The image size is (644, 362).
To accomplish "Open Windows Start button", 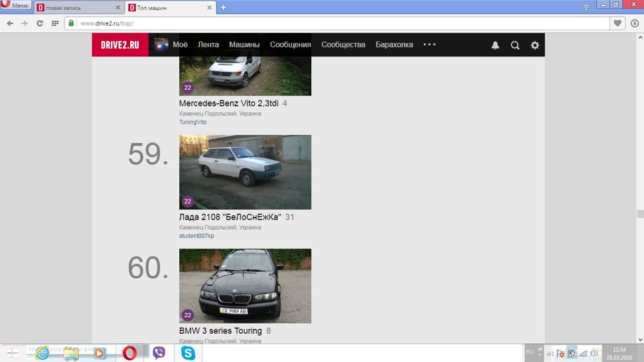I will [12, 353].
